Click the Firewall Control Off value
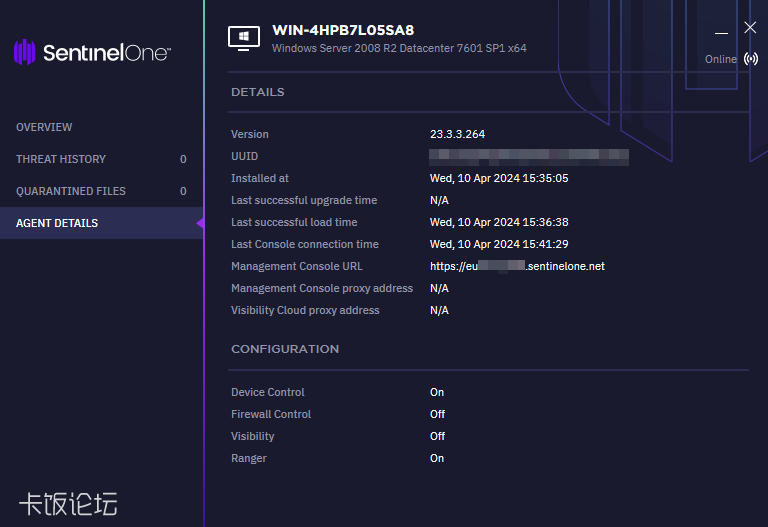This screenshot has height=527, width=768. tap(437, 414)
